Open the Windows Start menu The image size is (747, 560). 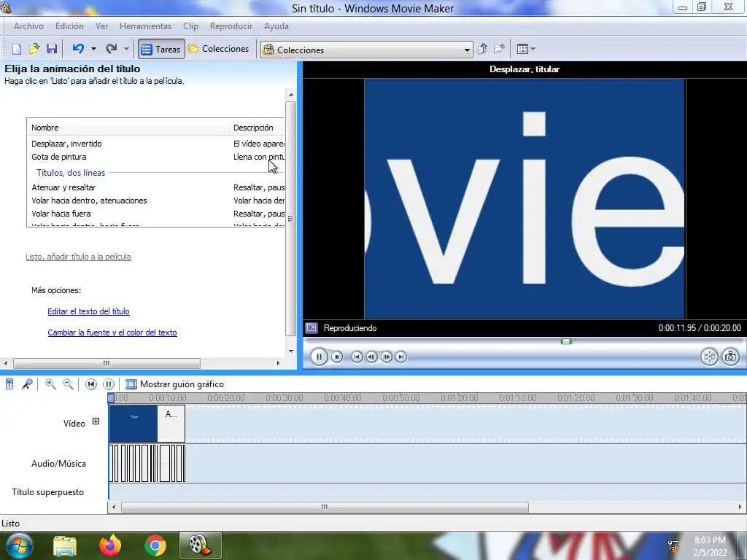click(20, 545)
